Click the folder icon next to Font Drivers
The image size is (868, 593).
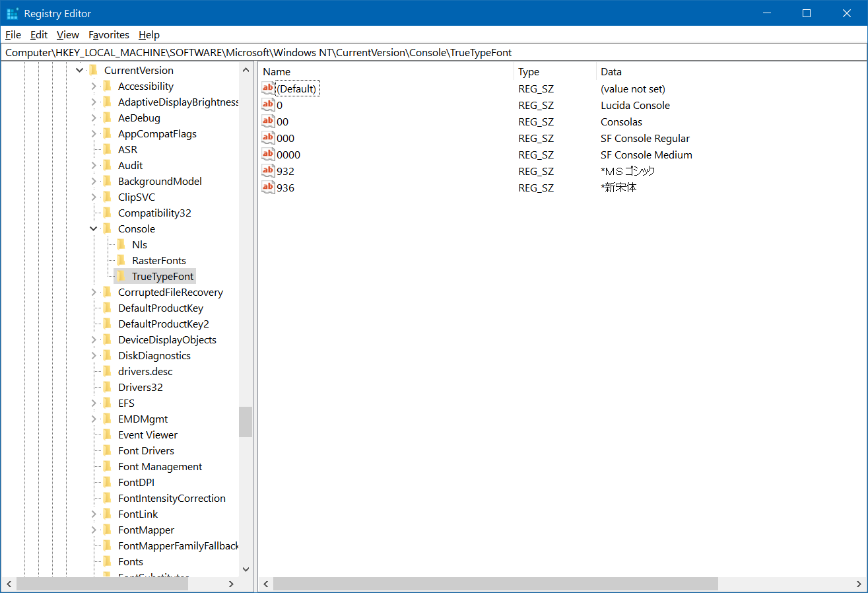pyautogui.click(x=107, y=450)
